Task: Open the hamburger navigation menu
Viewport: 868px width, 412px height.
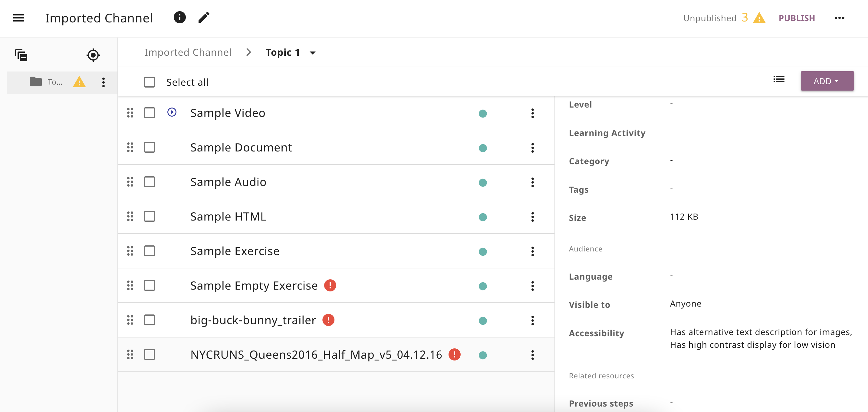Action: tap(19, 18)
